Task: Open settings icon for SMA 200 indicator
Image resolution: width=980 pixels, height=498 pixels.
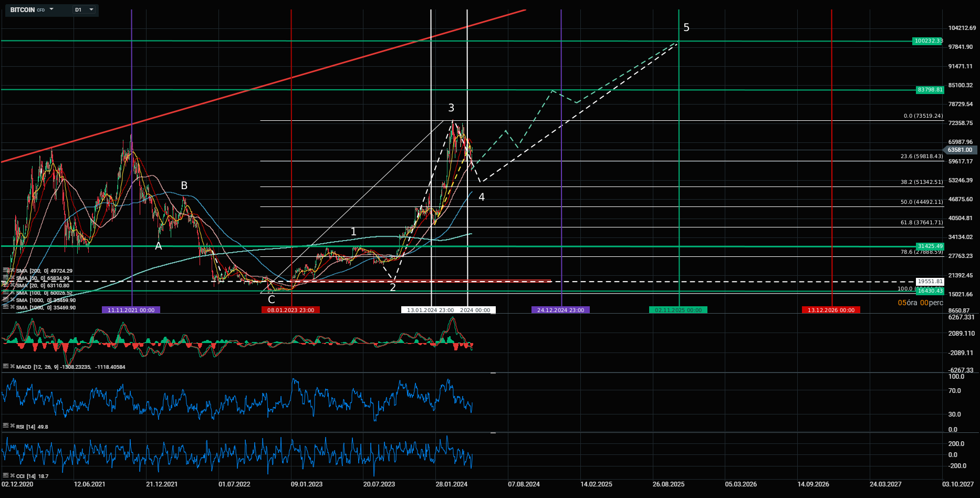Action: point(5,271)
